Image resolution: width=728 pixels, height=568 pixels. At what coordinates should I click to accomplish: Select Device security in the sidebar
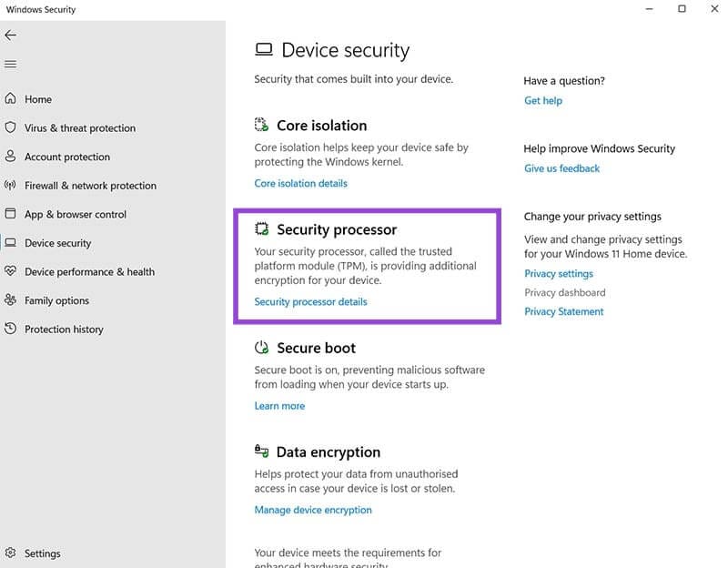[57, 243]
